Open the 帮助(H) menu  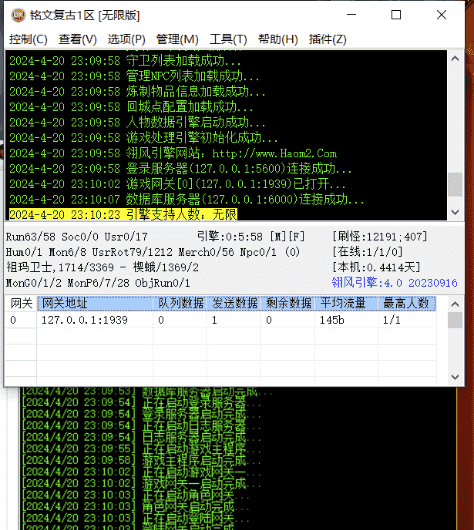(278, 39)
